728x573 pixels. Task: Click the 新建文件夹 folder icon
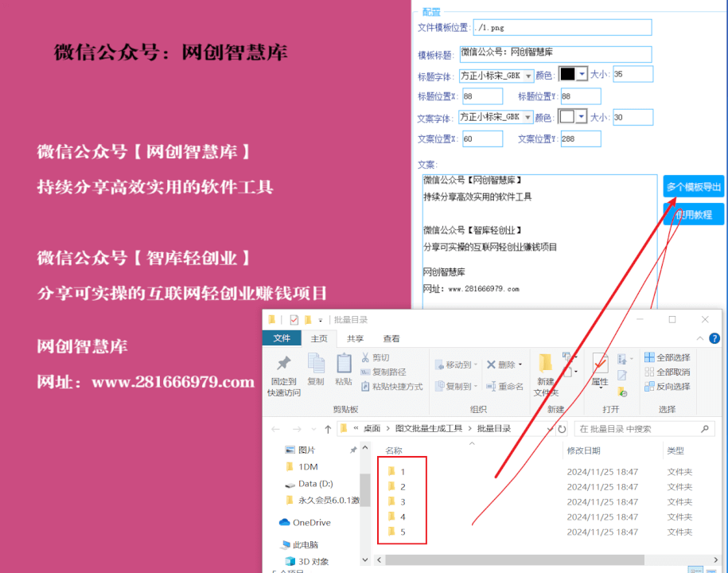pos(545,363)
